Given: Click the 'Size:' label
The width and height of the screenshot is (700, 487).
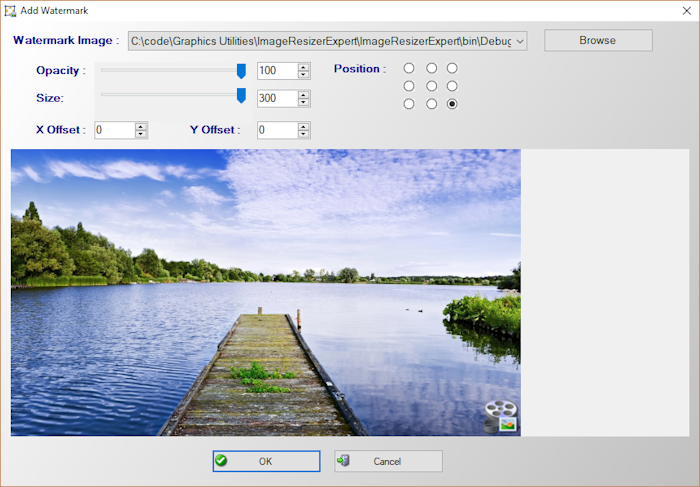Looking at the screenshot, I should [x=50, y=98].
